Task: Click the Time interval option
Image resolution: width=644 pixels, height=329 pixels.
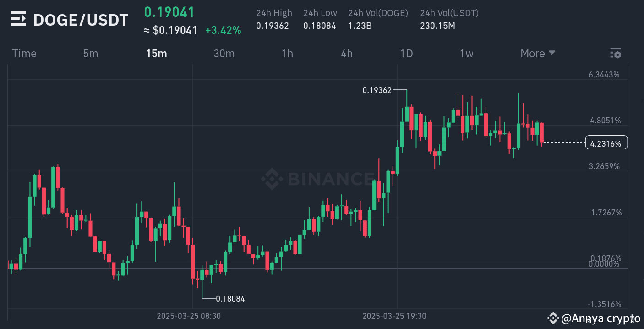Action: point(24,53)
